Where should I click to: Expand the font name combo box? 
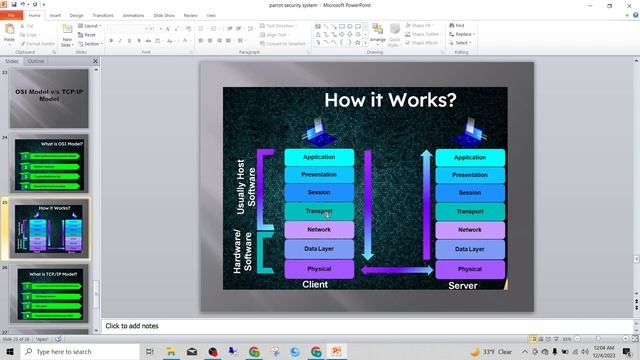(146, 29)
